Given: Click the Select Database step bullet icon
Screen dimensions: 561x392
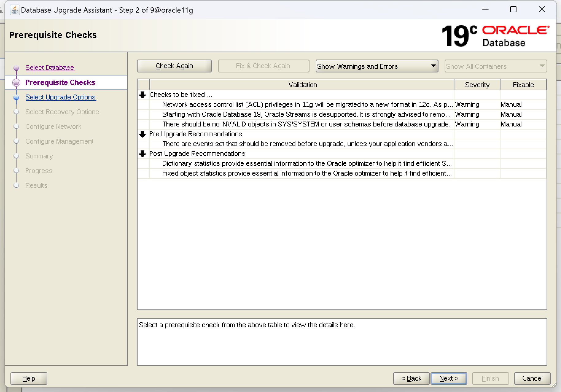Looking at the screenshot, I should [17, 68].
